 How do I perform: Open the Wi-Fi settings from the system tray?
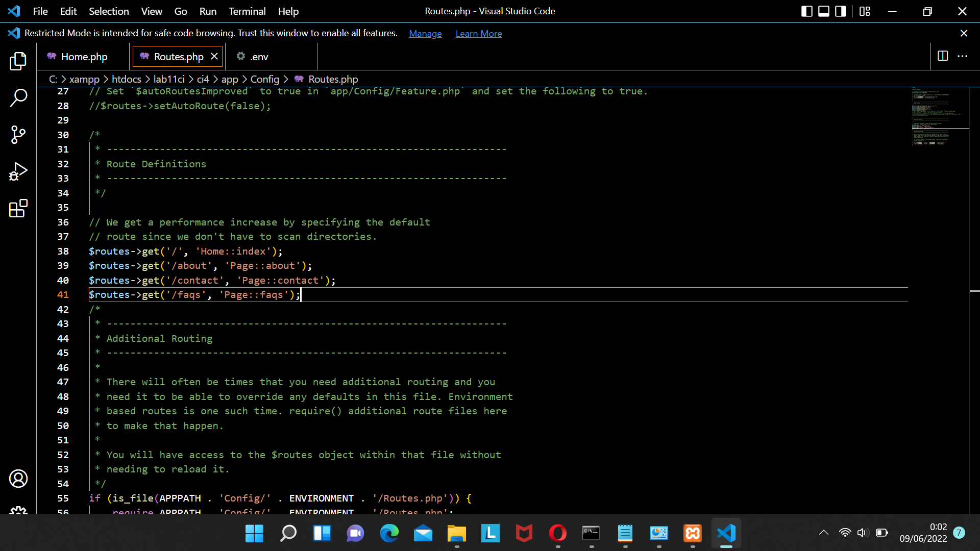[x=845, y=533]
